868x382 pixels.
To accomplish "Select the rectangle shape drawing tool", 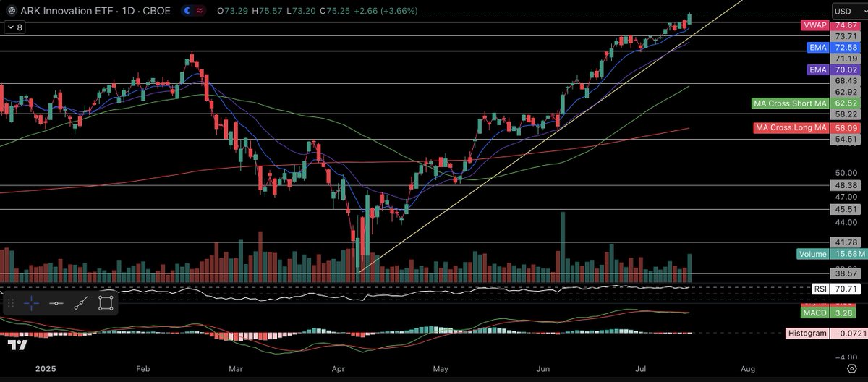I will click(x=106, y=302).
